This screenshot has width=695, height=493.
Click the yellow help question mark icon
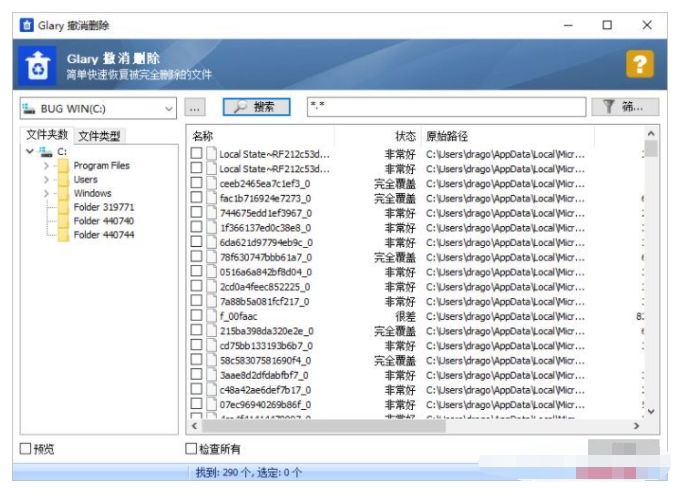click(640, 65)
